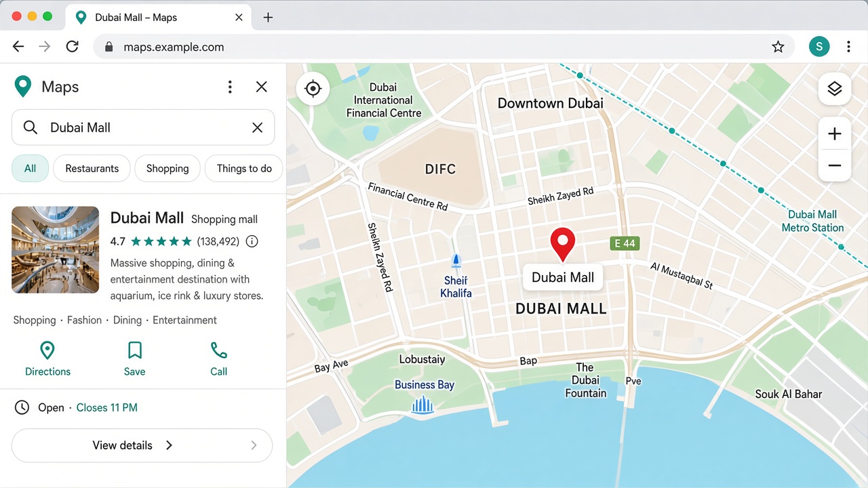Get Directions to Dubai Mall

coord(47,359)
